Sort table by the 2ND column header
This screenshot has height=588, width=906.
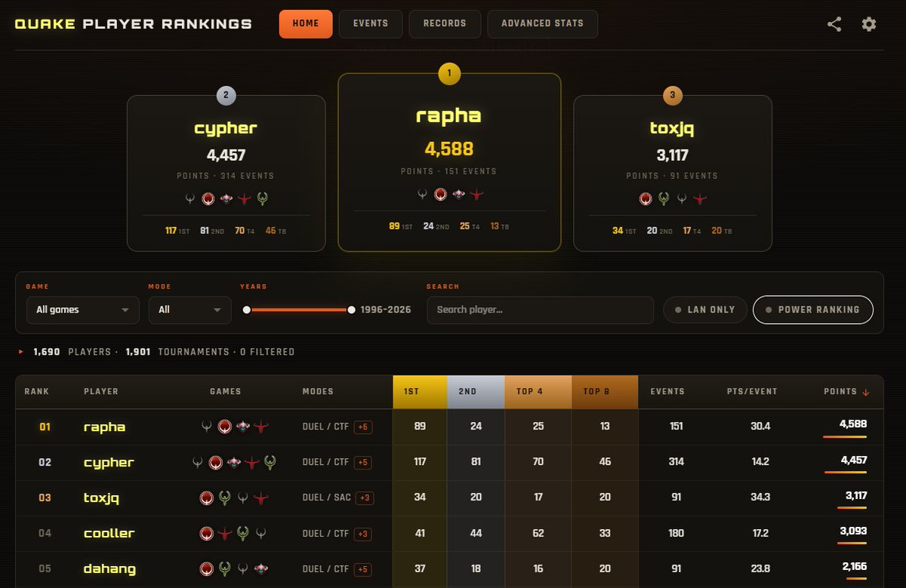pyautogui.click(x=476, y=392)
